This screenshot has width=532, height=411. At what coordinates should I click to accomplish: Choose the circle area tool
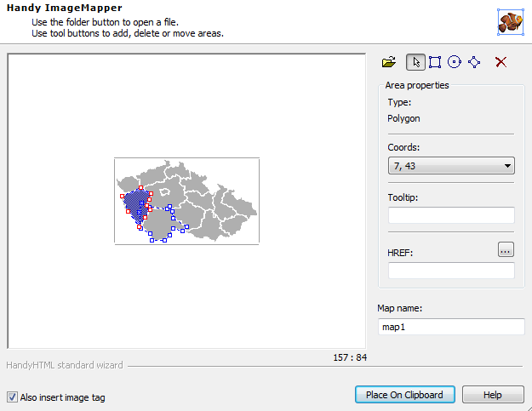coord(455,62)
